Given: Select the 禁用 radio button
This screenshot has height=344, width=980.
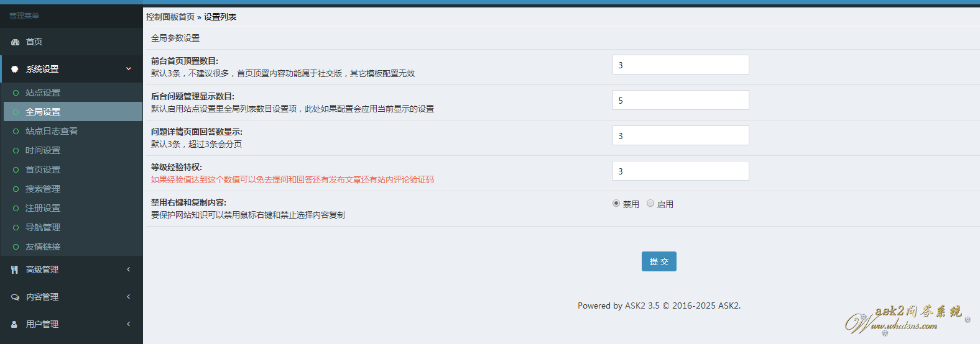Looking at the screenshot, I should [616, 204].
